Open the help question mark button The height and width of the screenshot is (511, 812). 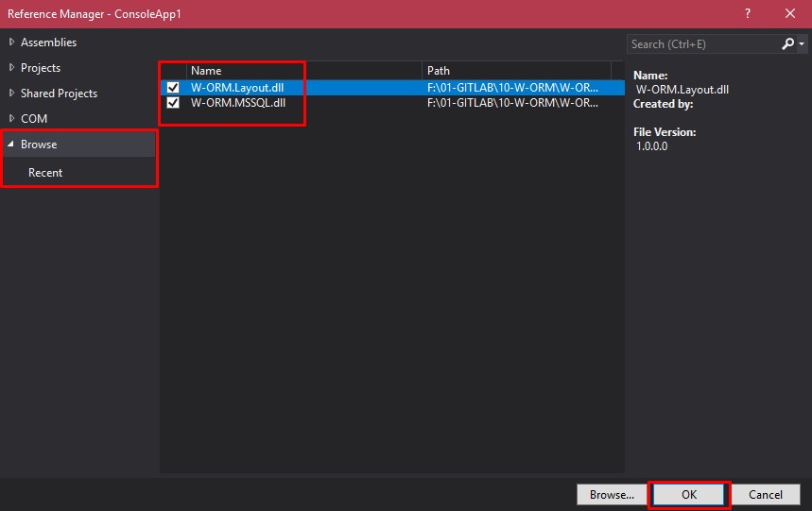coord(747,14)
